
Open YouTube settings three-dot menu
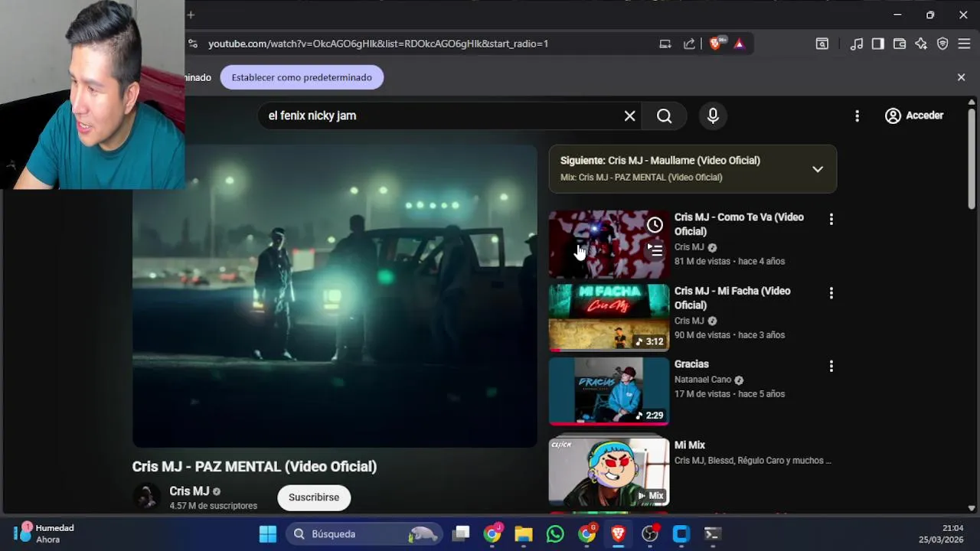point(857,116)
